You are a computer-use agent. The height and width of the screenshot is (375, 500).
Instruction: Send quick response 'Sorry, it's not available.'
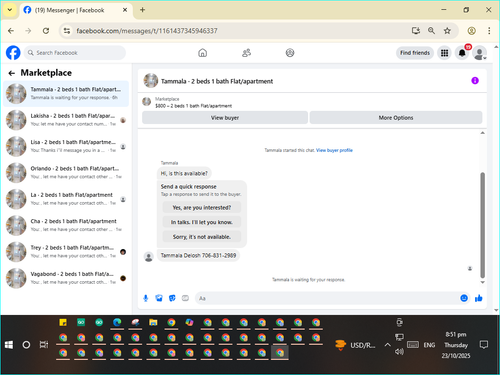point(202,237)
